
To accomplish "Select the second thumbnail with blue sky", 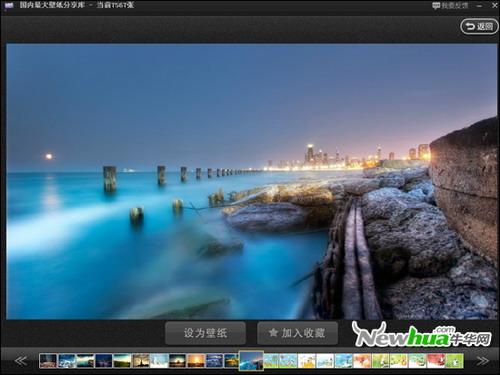I will click(x=67, y=361).
